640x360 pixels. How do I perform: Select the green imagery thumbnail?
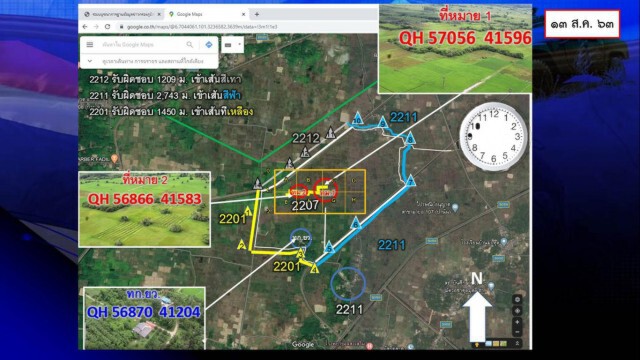[x=503, y=344]
